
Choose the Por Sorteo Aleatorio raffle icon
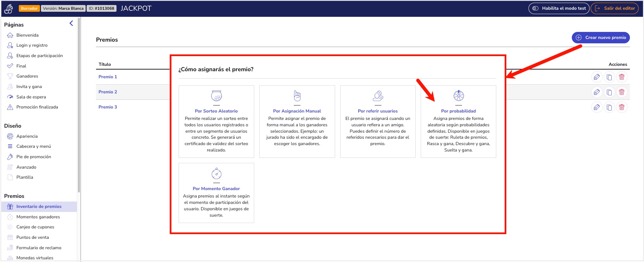pos(217,96)
